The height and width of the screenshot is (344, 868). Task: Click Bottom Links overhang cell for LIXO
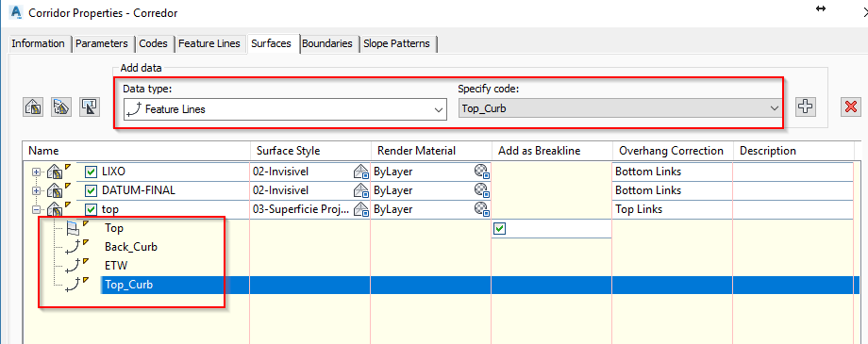pos(673,172)
